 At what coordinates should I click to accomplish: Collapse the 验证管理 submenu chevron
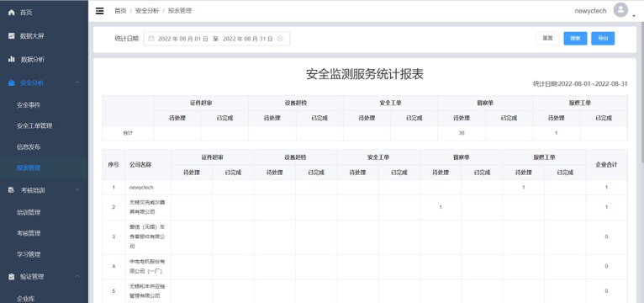77,276
